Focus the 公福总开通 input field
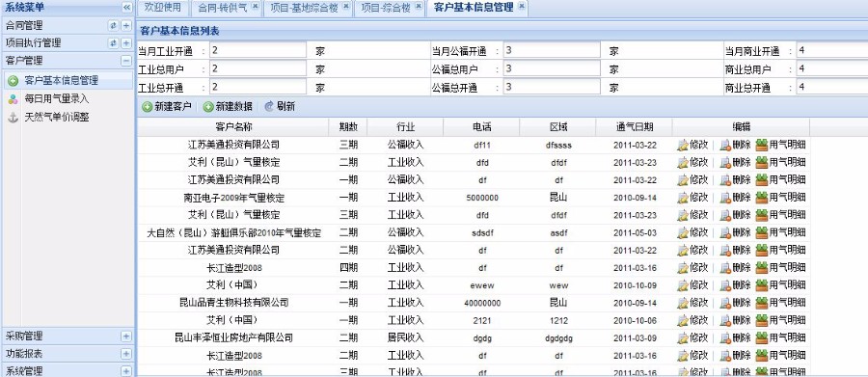868x377 pixels. tap(552, 87)
